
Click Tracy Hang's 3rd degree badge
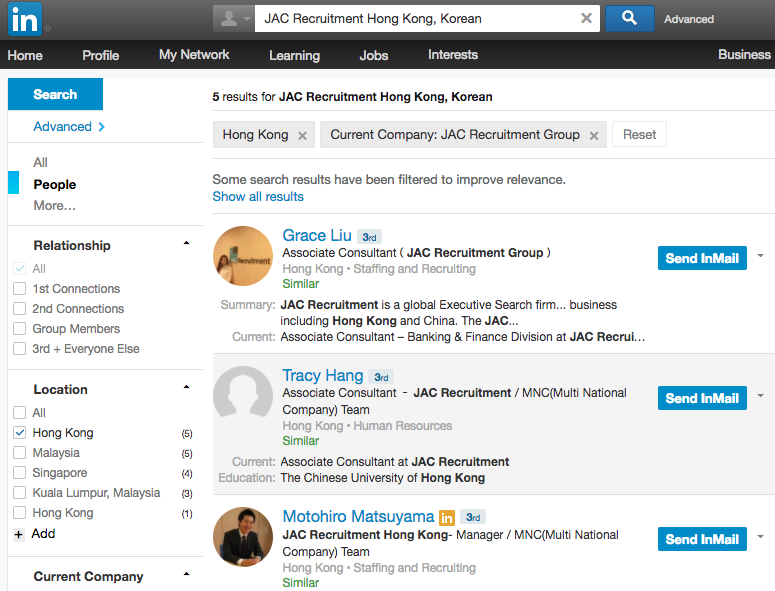pyautogui.click(x=381, y=377)
